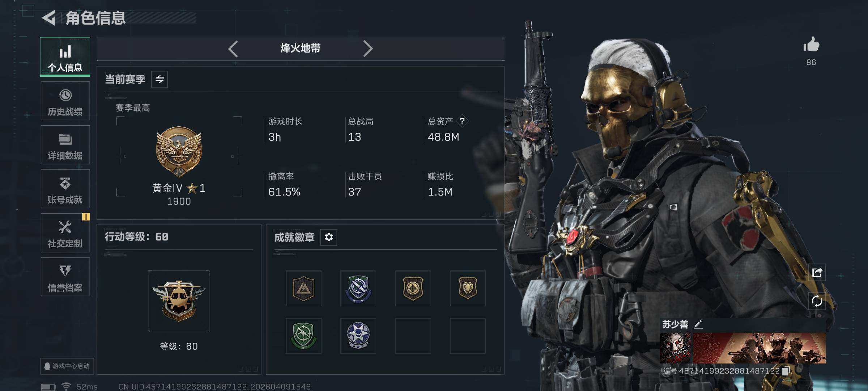Edit nickname with pencil icon next to 苏少善
The image size is (868, 391).
click(698, 324)
